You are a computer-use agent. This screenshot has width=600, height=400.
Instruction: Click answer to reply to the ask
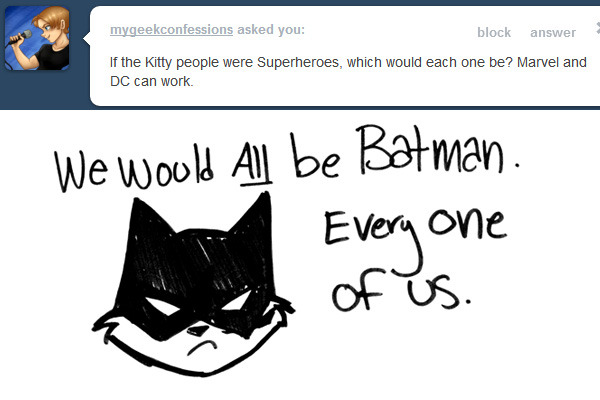click(x=553, y=33)
